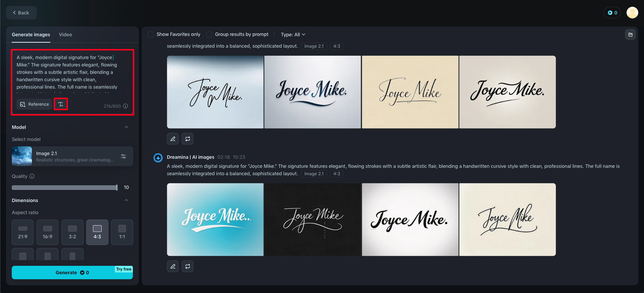Collapse the Dimensions section
Viewport: 644px width, 293px height.
click(x=127, y=200)
